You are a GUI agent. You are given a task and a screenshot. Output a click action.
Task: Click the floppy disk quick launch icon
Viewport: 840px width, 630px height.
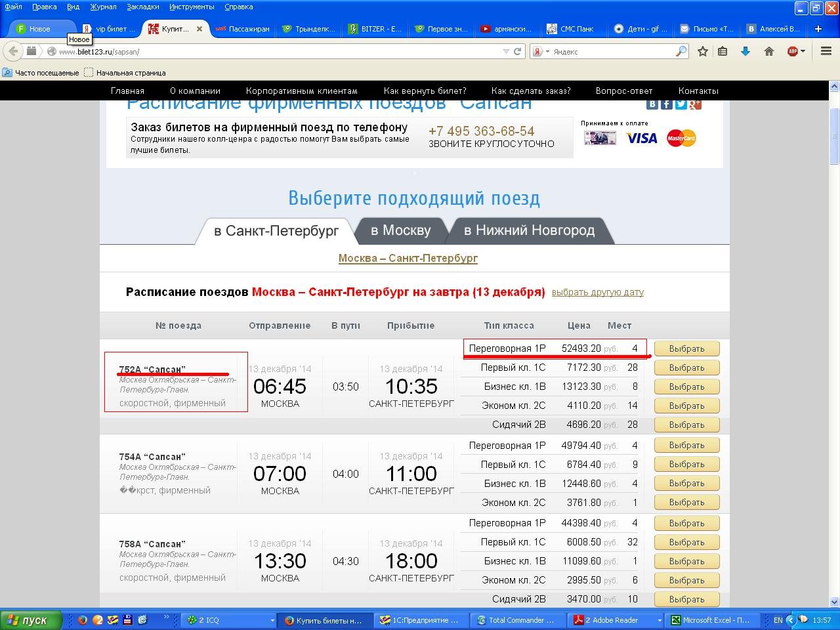127,619
